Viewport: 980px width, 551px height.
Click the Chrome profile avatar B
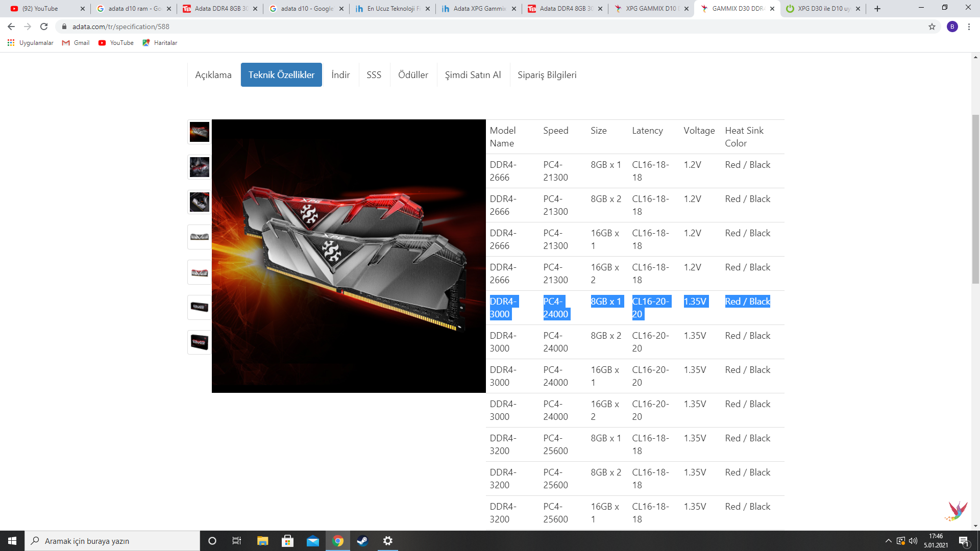pos(952,27)
